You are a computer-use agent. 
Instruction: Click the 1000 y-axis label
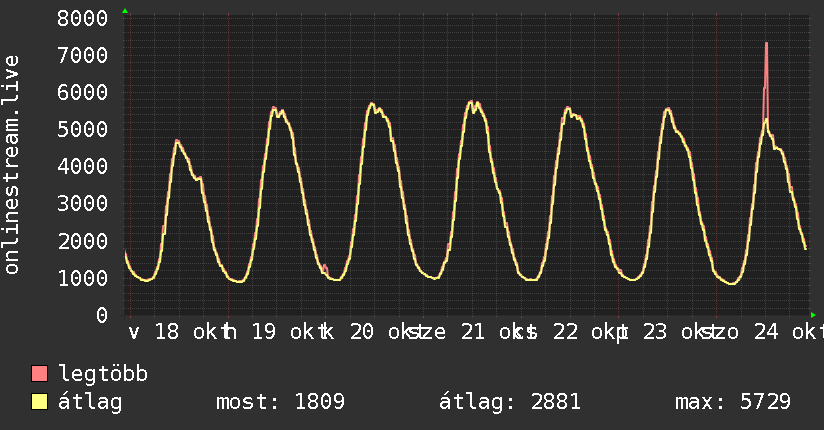point(83,278)
